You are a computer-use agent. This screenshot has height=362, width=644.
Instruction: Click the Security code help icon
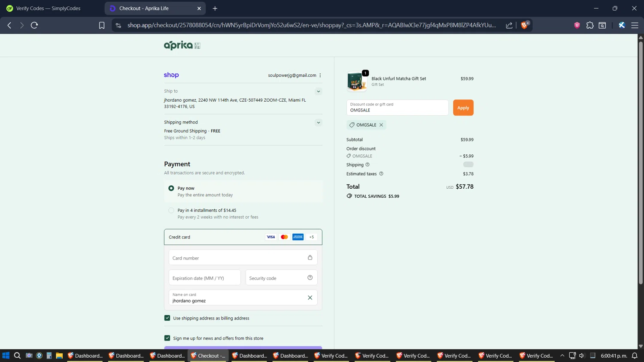coord(310,278)
